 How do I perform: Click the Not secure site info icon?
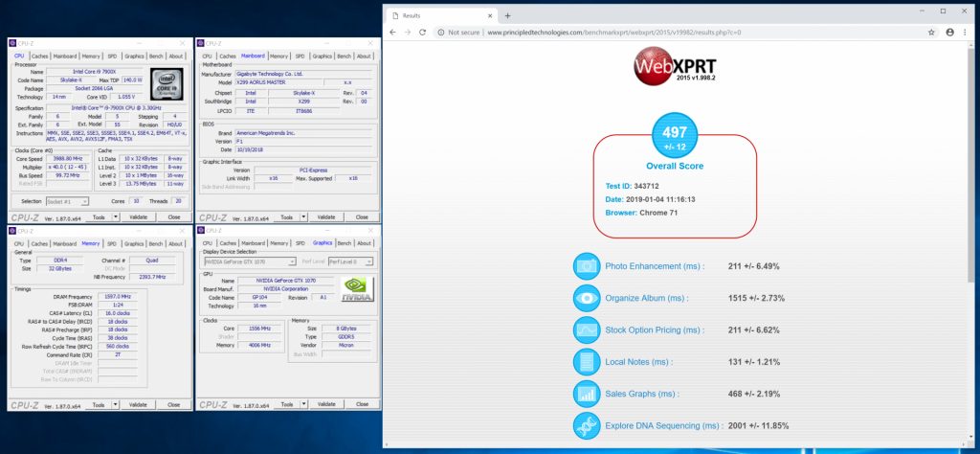[x=441, y=32]
